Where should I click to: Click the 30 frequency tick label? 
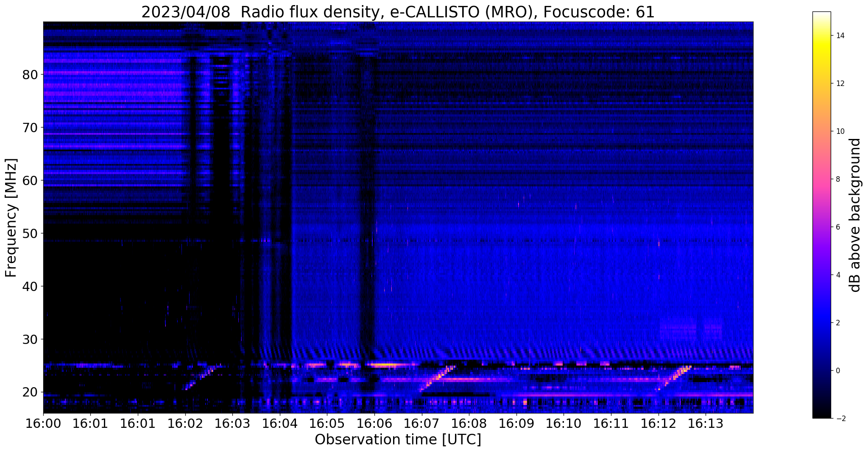click(30, 339)
